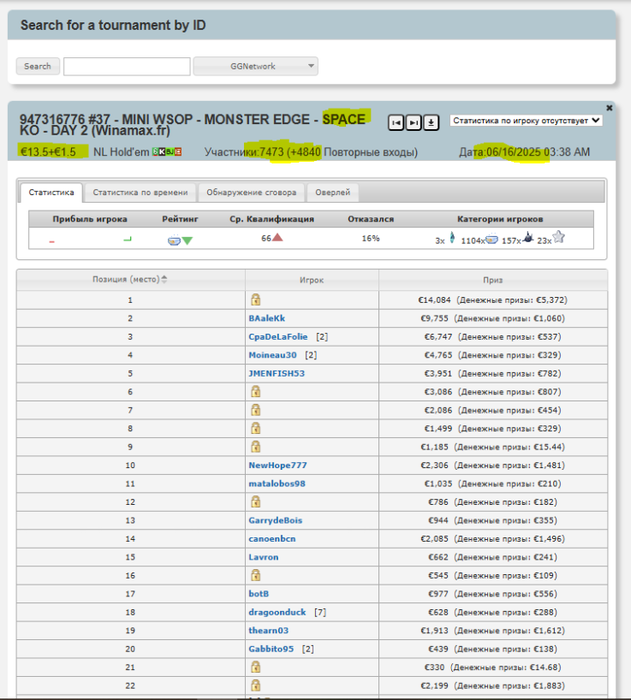Click the lock icon for position 21 player
631x700 pixels.
tap(255, 667)
